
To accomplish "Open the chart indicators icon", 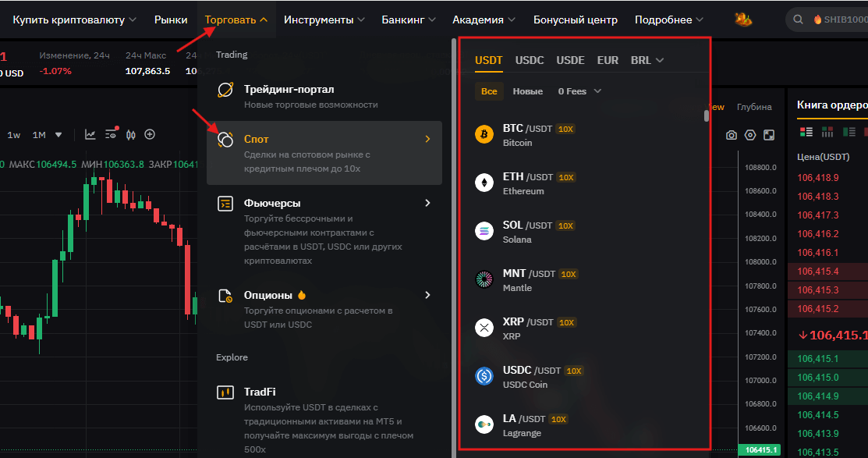I will 90,134.
